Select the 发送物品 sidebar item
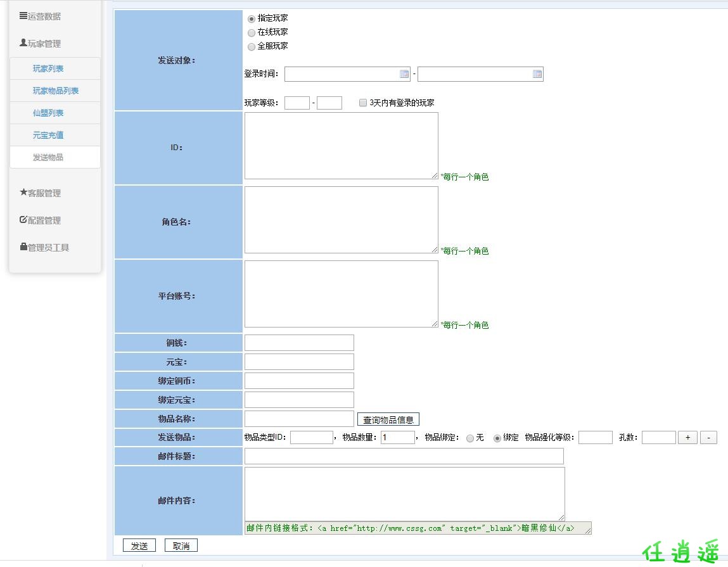Viewport: 728px width, 567px height. point(54,157)
